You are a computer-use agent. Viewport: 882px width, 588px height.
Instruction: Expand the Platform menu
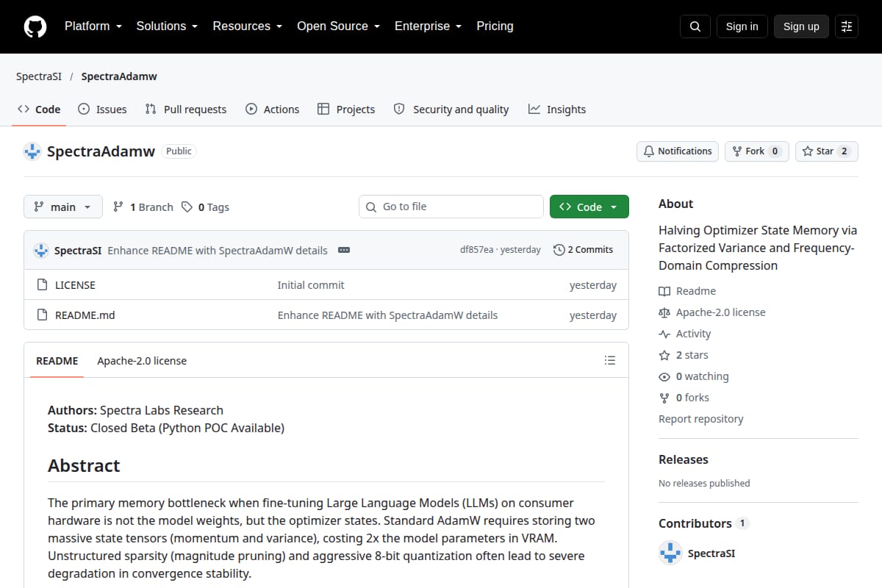pyautogui.click(x=93, y=26)
